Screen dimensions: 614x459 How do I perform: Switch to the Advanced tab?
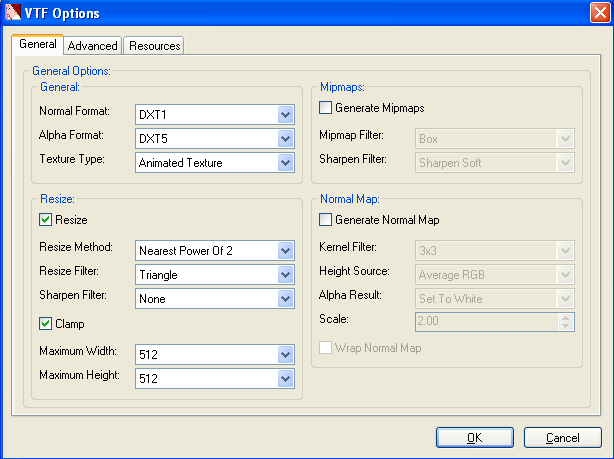click(93, 46)
